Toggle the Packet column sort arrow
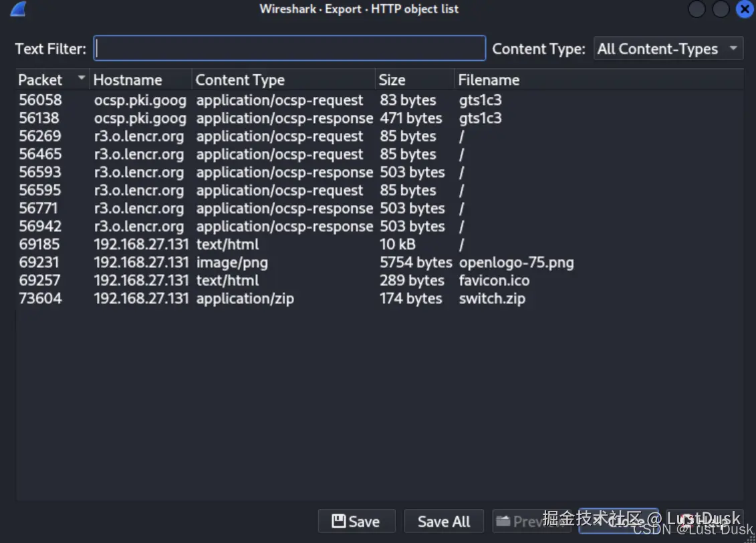 (x=82, y=77)
